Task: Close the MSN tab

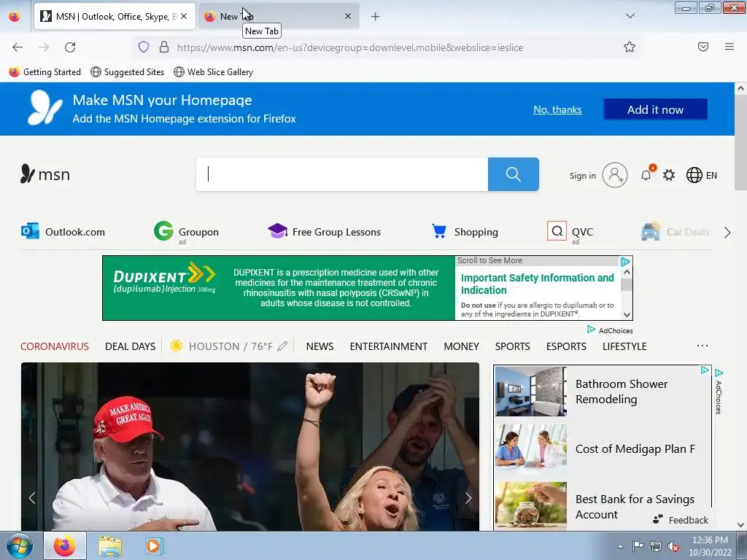Action: pyautogui.click(x=184, y=16)
